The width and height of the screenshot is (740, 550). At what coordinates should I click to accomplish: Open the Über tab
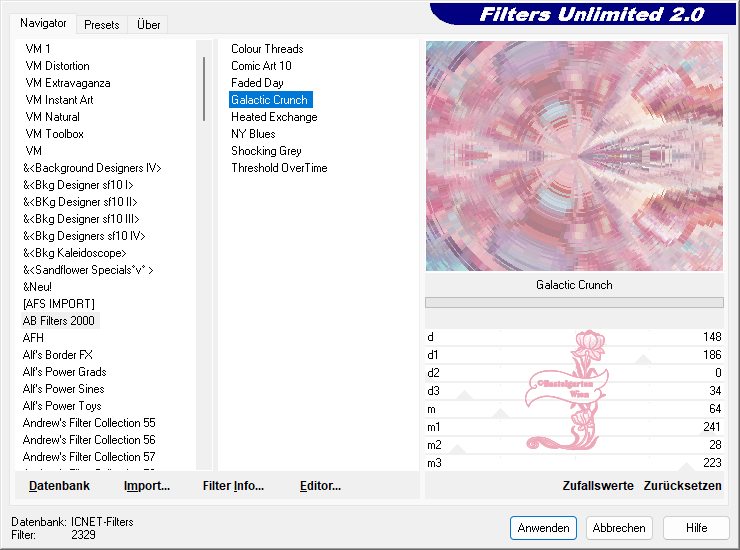click(x=148, y=25)
